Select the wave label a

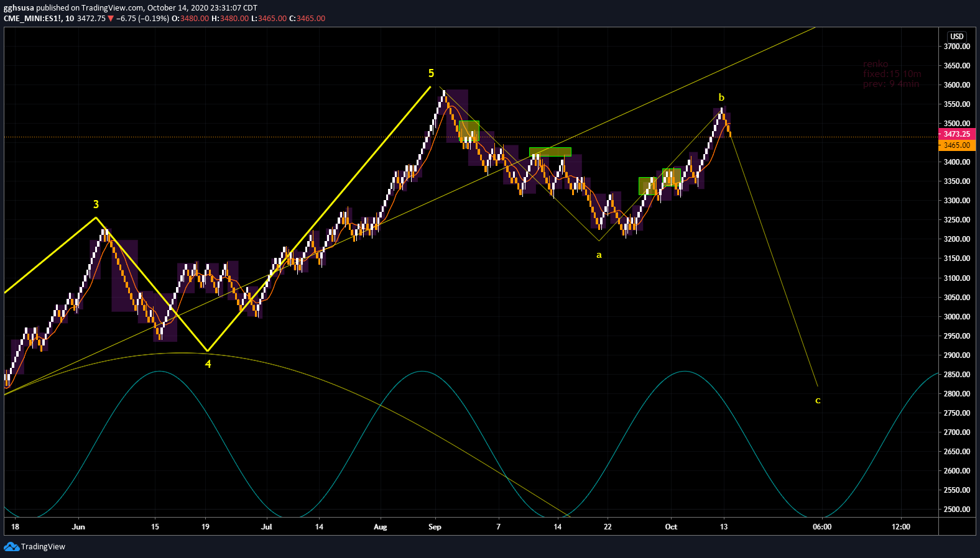pyautogui.click(x=599, y=255)
